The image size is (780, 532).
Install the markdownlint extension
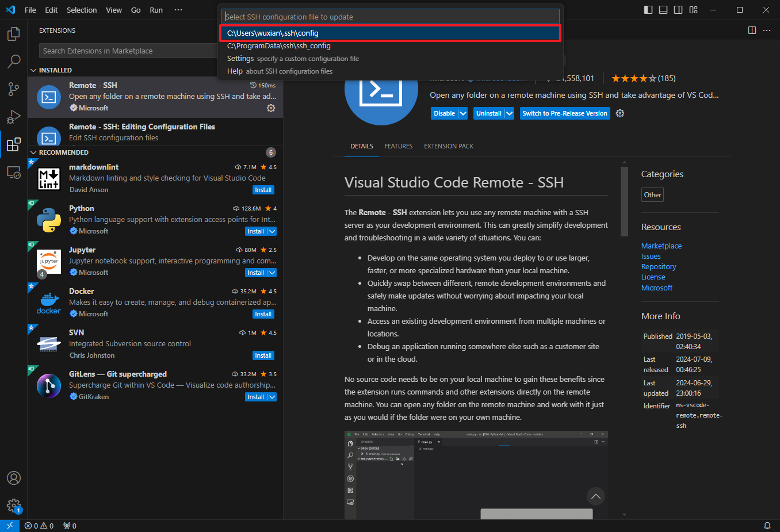point(263,190)
